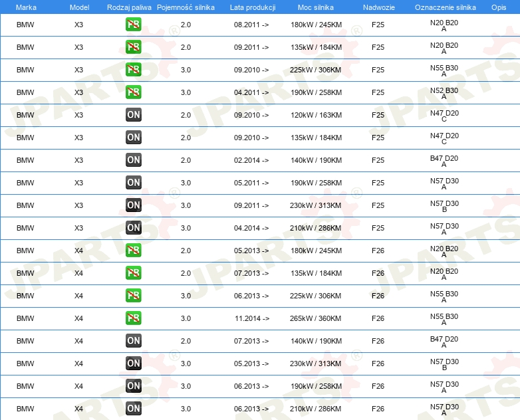The width and height of the screenshot is (520, 420).
Task: Click the petrol icon for X4 225kW / 306KM row
Action: 133,295
